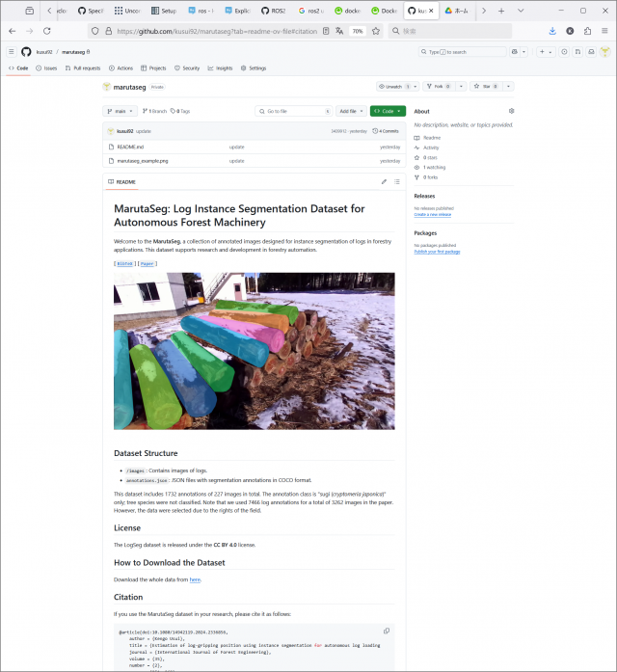617x672 pixels.
Task: Click the About section settings gear
Action: [512, 111]
